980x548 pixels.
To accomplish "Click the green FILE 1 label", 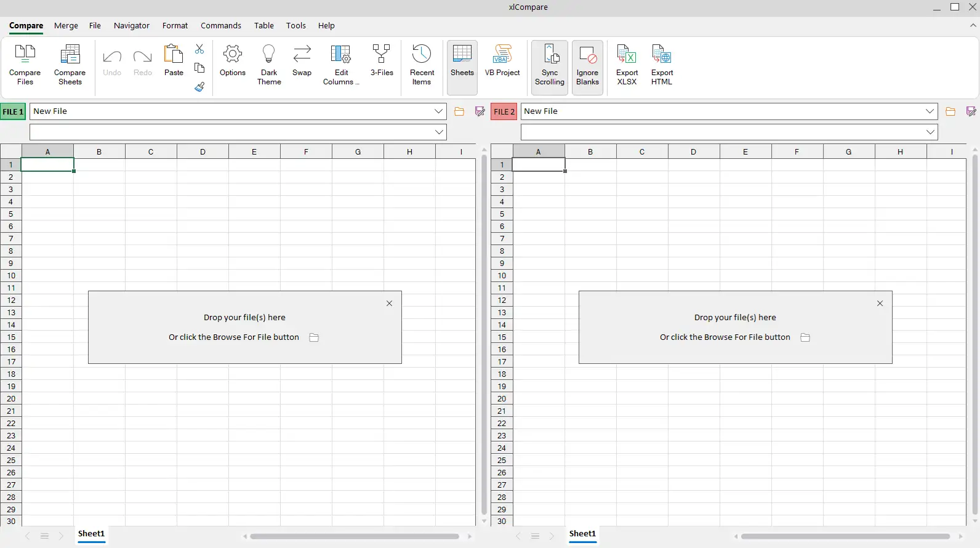I will tap(13, 111).
